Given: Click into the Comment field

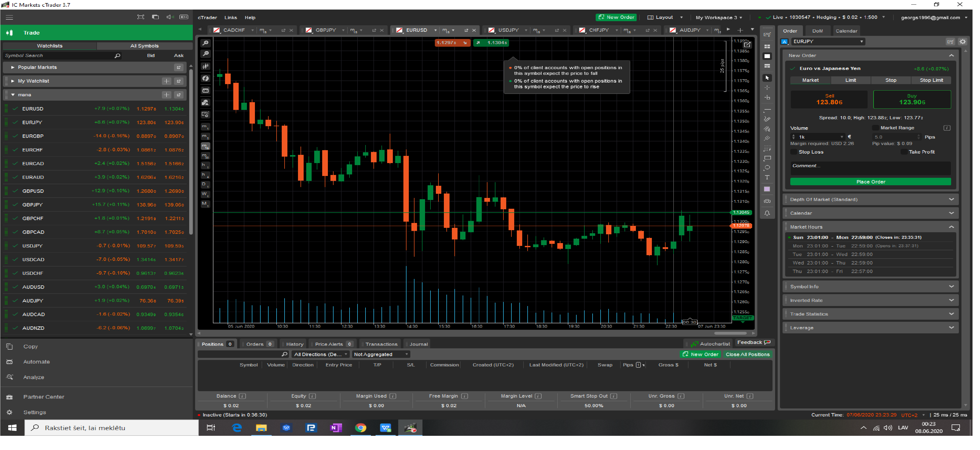Looking at the screenshot, I should [870, 168].
